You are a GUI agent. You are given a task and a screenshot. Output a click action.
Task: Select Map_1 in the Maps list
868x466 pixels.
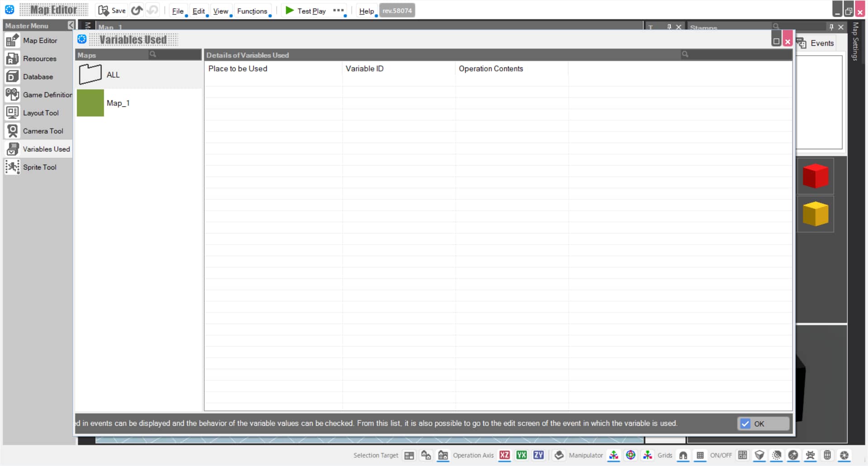(138, 103)
